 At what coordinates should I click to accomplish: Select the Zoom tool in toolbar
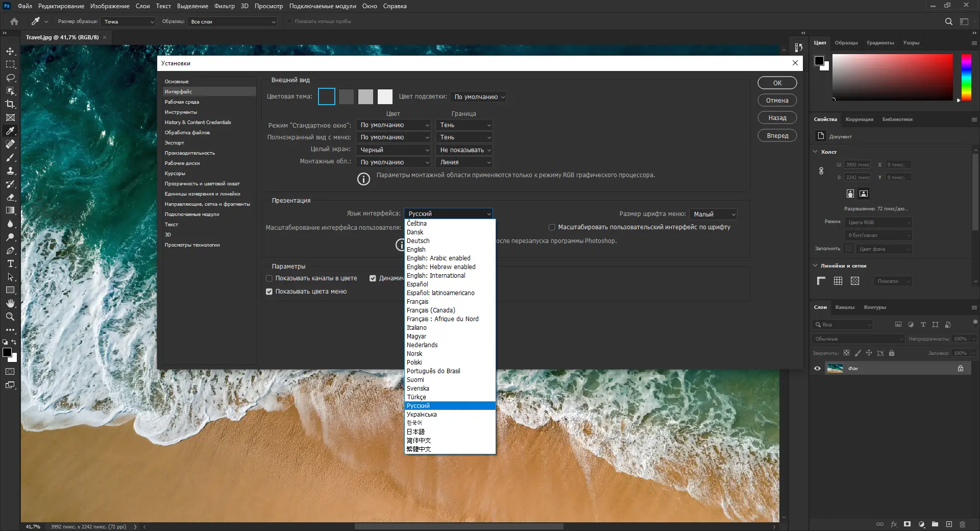point(10,317)
